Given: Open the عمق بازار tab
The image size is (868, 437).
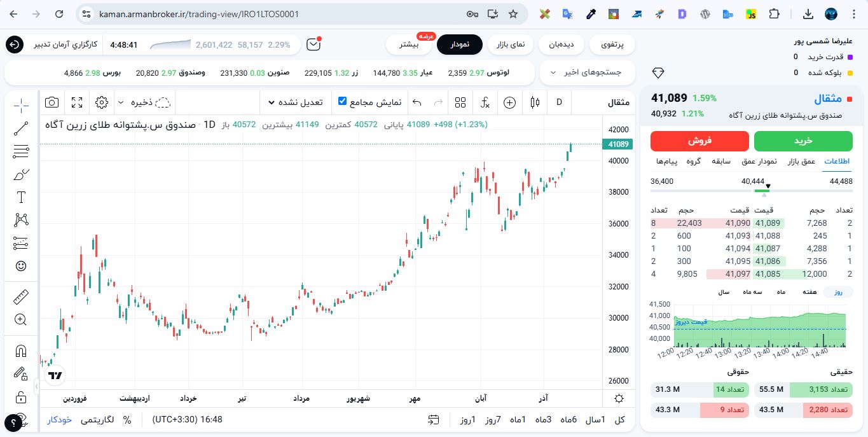Looking at the screenshot, I should click(x=799, y=161).
